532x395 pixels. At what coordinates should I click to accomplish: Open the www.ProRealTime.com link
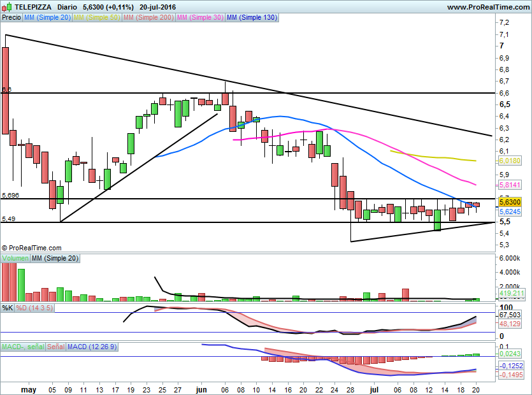[x=487, y=6]
